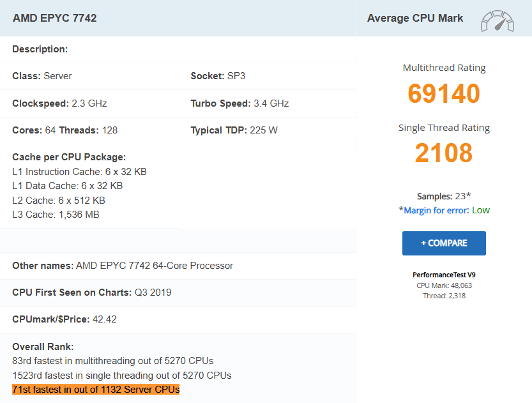This screenshot has width=532, height=403.
Task: Click the Samples: 23* text
Action: click(444, 196)
